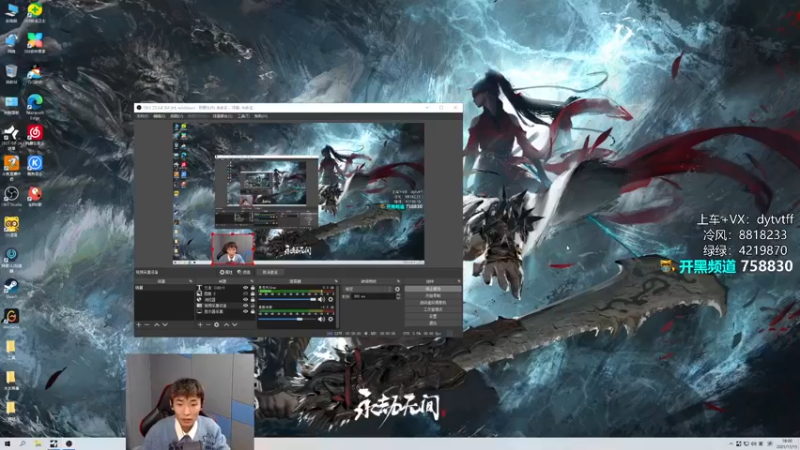This screenshot has height=450, width=800.
Task: Open the upper mixer channel gear settings
Action: point(331,299)
